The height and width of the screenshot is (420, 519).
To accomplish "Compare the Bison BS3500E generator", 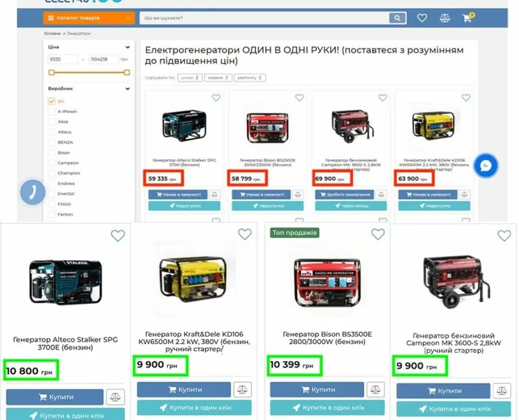I will coord(375,390).
